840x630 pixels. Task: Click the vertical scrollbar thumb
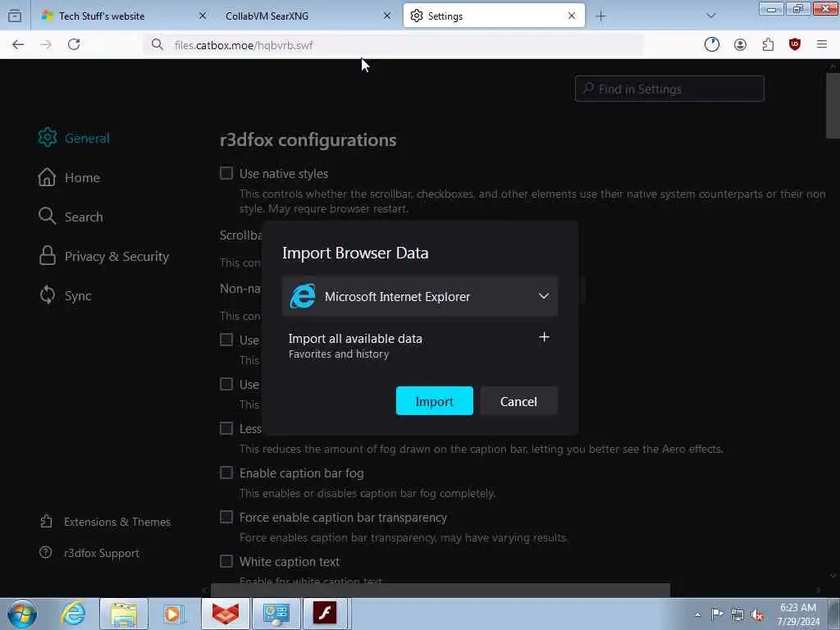pos(833,105)
